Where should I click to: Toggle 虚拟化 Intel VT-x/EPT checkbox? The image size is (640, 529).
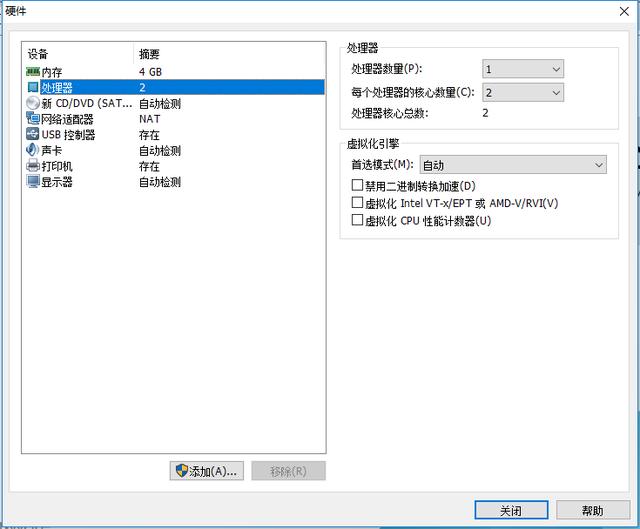pyautogui.click(x=357, y=202)
